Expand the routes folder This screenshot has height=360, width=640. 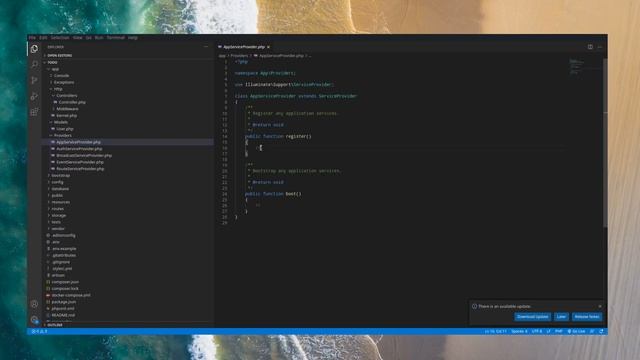pyautogui.click(x=58, y=209)
